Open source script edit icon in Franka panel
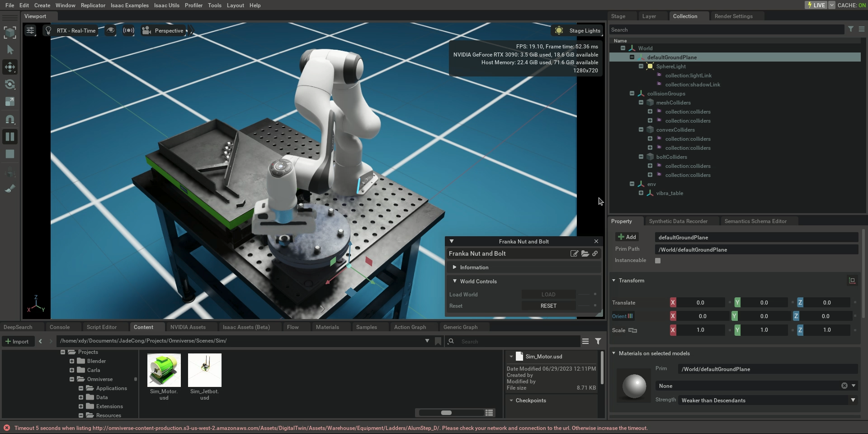The image size is (868, 434). pos(574,253)
